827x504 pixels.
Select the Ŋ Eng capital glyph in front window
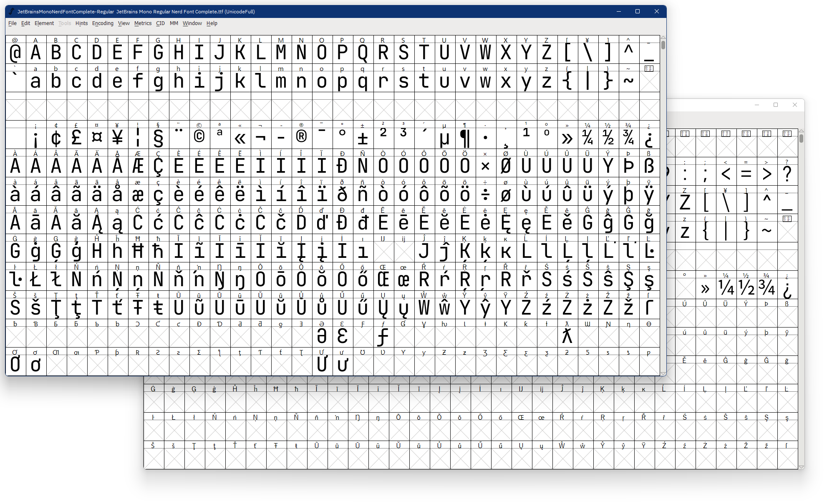(x=220, y=277)
